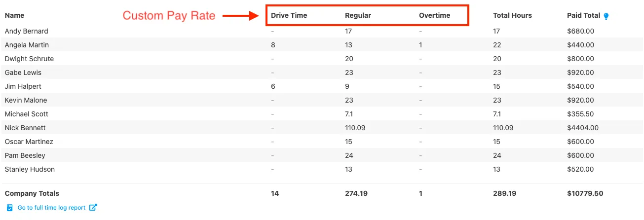Click the external link icon beside report link

pos(93,208)
